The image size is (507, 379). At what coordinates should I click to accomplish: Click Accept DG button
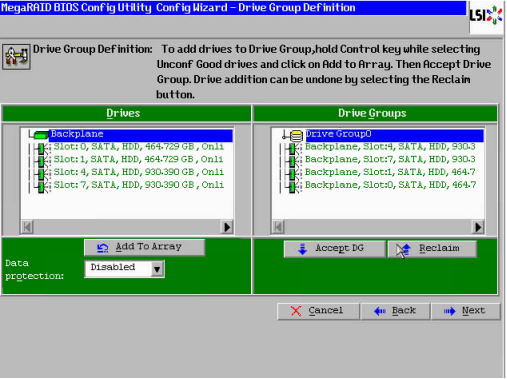[334, 249]
